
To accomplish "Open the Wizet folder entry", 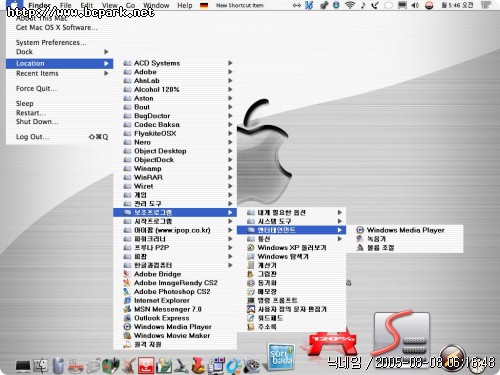I will [x=175, y=186].
